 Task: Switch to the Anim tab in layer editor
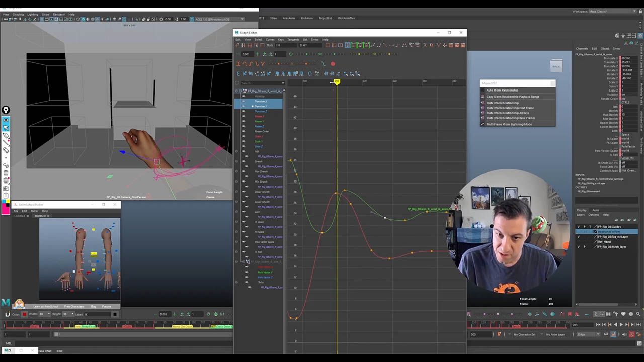point(595,210)
